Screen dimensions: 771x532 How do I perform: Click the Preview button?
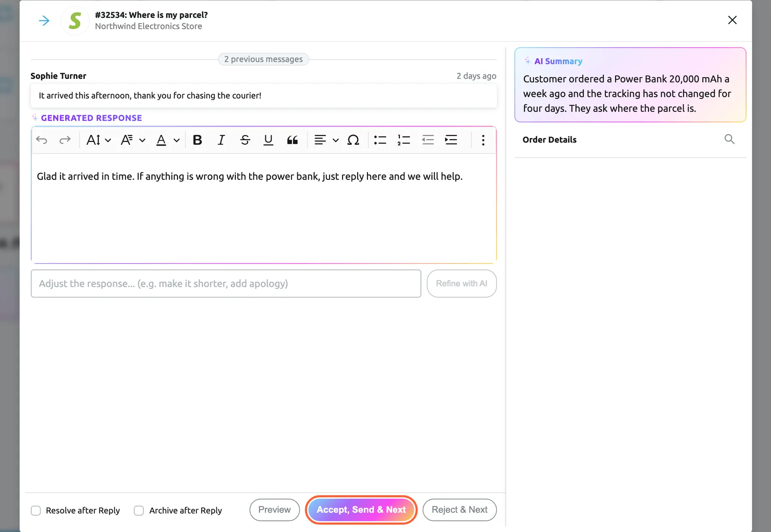(x=275, y=510)
